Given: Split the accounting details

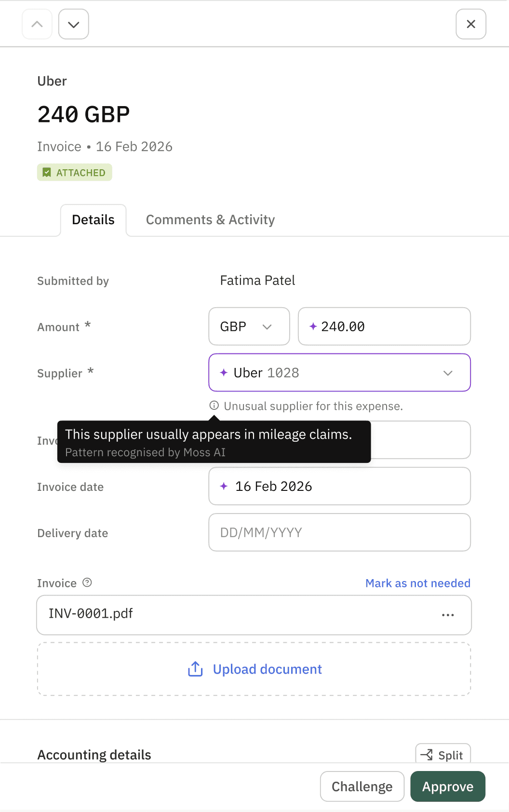Looking at the screenshot, I should coord(443,755).
